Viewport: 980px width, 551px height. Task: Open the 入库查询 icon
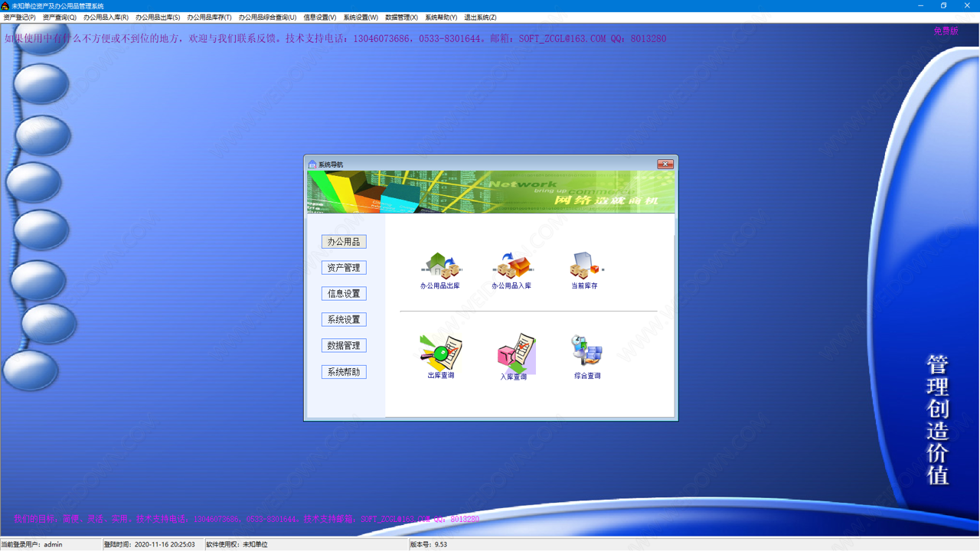point(514,357)
